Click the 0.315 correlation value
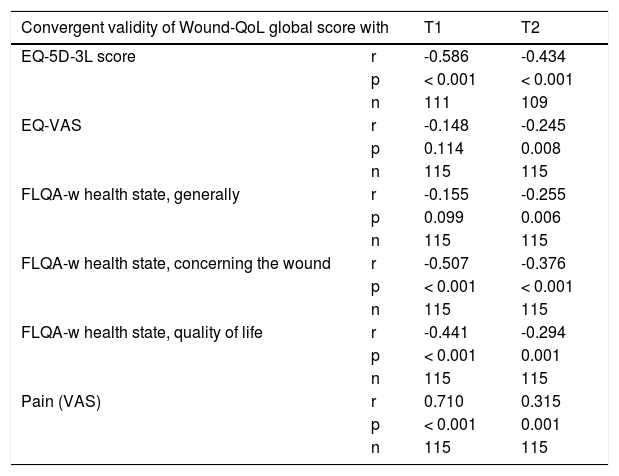 (539, 401)
